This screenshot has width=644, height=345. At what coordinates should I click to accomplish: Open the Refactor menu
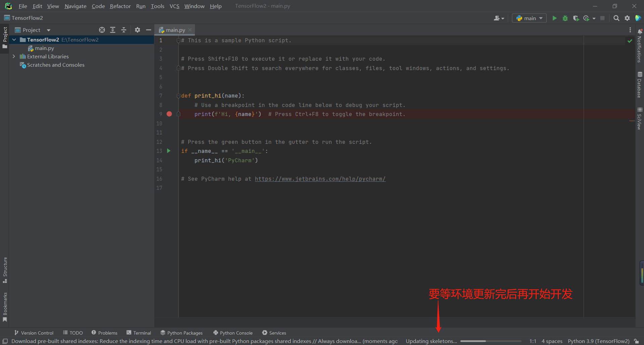[120, 6]
